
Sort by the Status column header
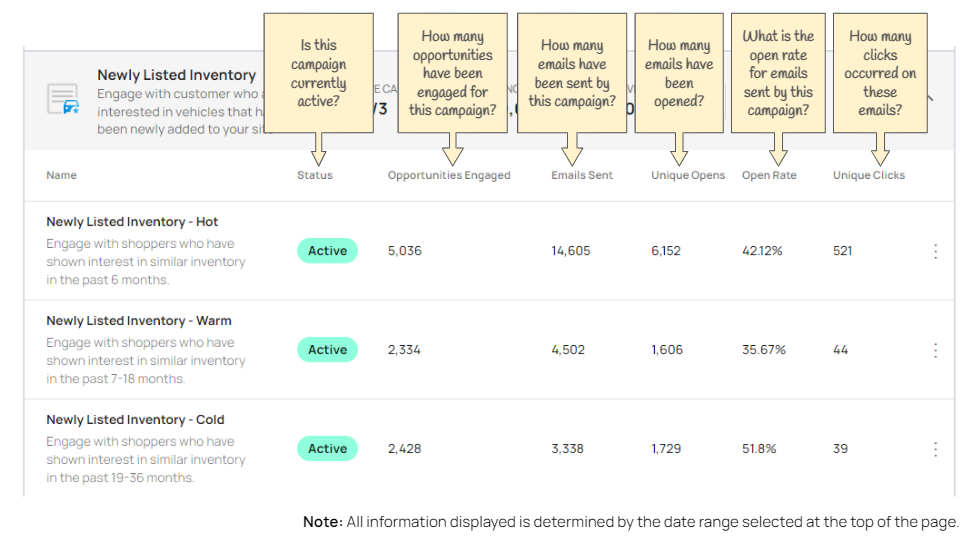(x=315, y=175)
